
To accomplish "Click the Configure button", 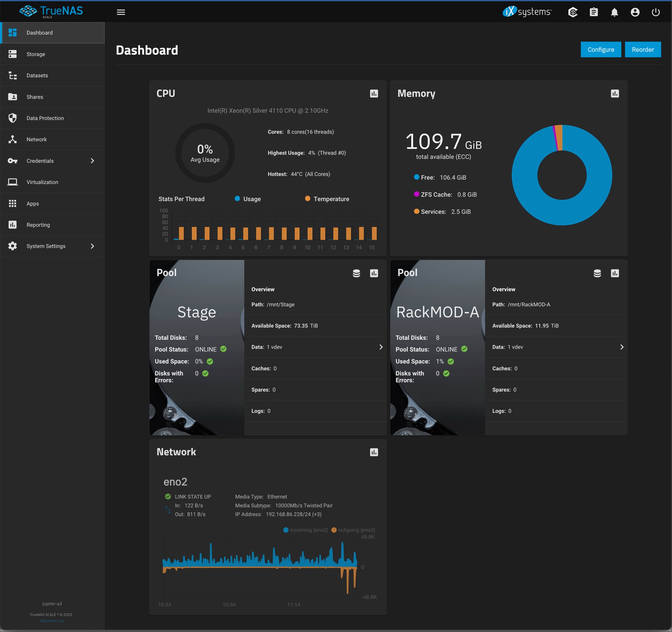I will pyautogui.click(x=600, y=49).
